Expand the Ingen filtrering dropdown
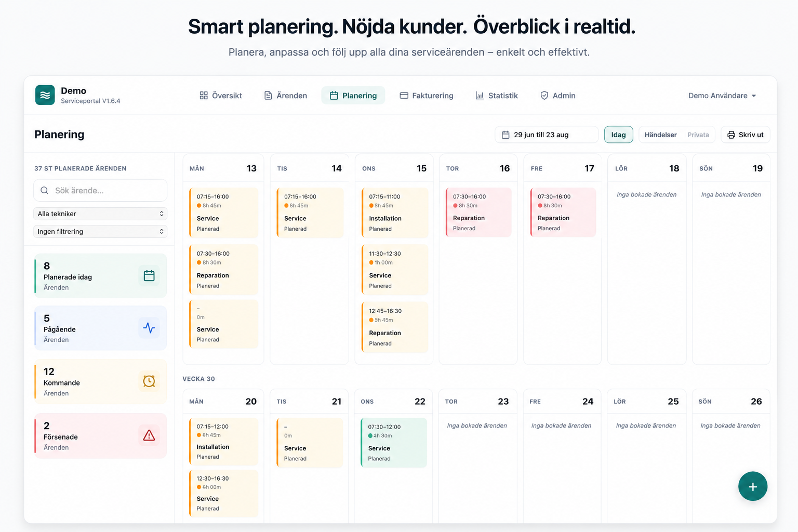 click(100, 232)
